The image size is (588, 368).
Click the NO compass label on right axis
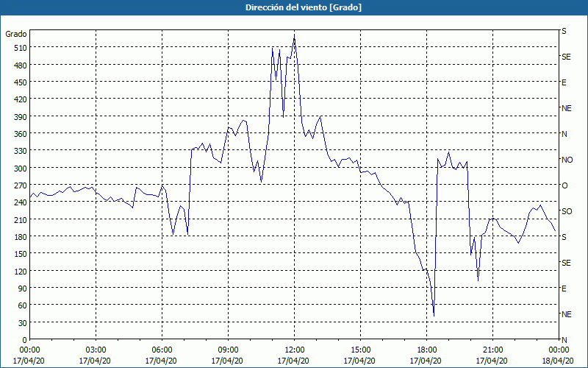coord(567,160)
